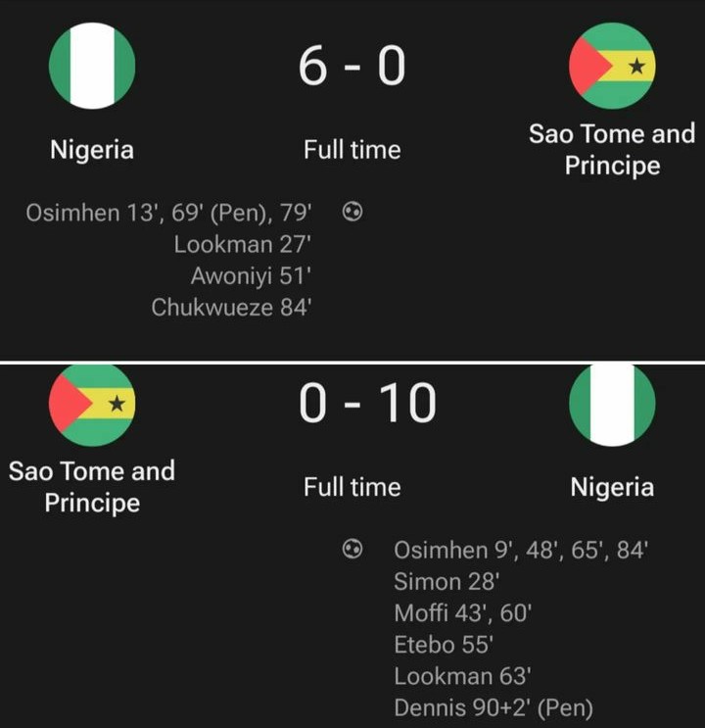Open the 6 - 0 score details
The image size is (705, 728).
pos(352,68)
